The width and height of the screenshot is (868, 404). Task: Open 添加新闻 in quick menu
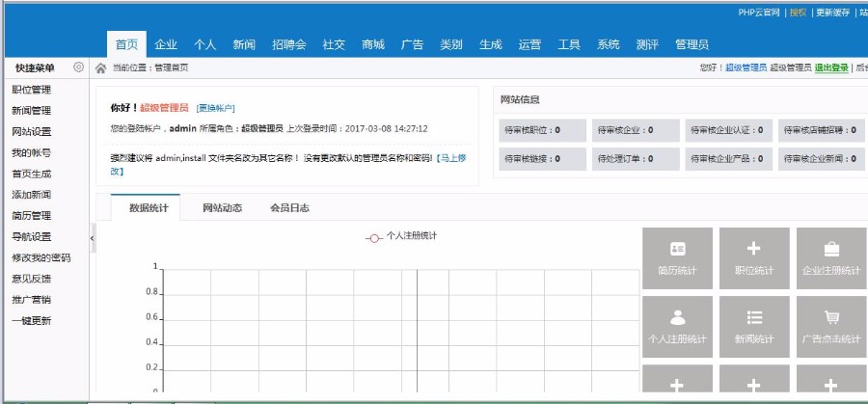(x=32, y=195)
